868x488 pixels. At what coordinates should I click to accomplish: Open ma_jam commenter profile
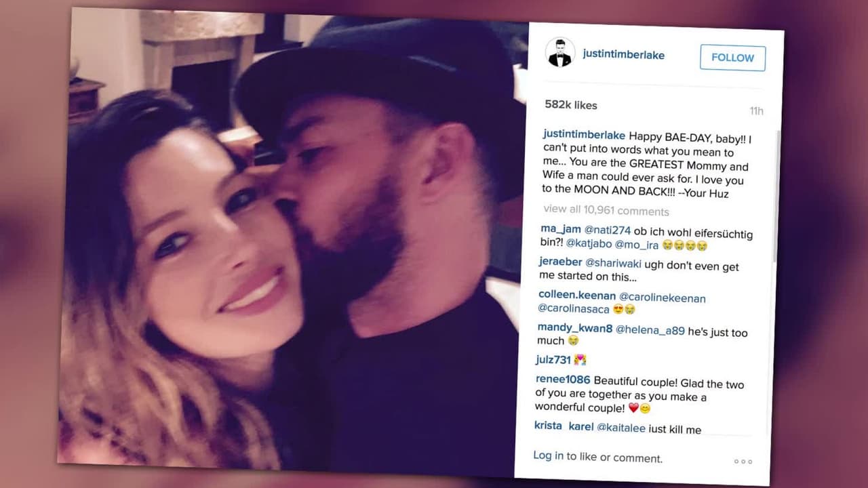pos(561,229)
